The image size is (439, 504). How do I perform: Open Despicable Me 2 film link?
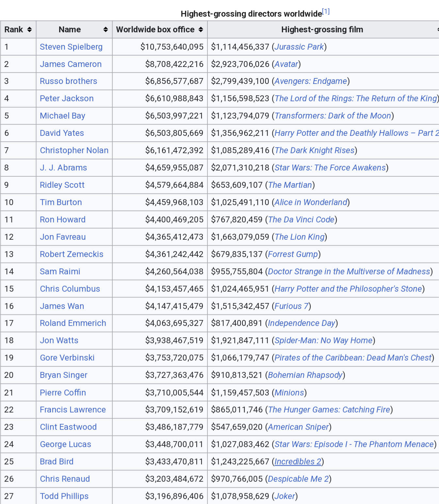click(x=298, y=479)
